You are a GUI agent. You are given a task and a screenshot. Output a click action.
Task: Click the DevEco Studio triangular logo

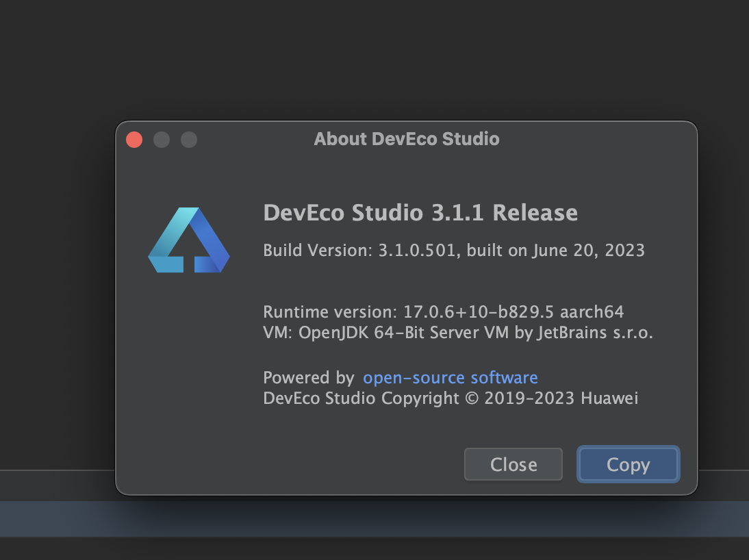tap(189, 240)
